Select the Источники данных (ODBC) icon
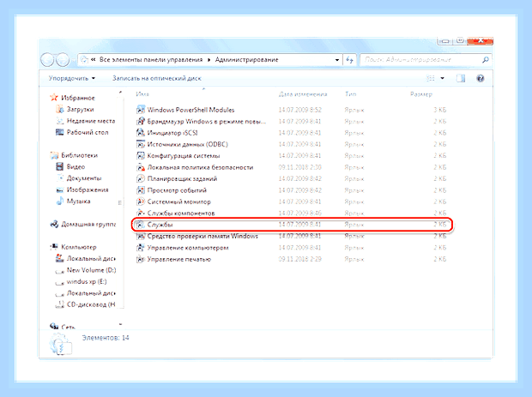The image size is (532, 397). pos(141,144)
